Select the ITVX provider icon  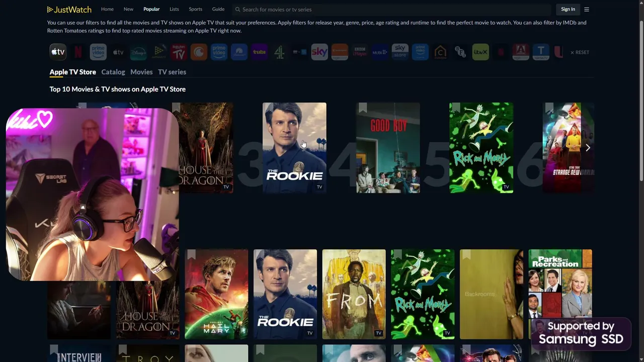click(480, 52)
